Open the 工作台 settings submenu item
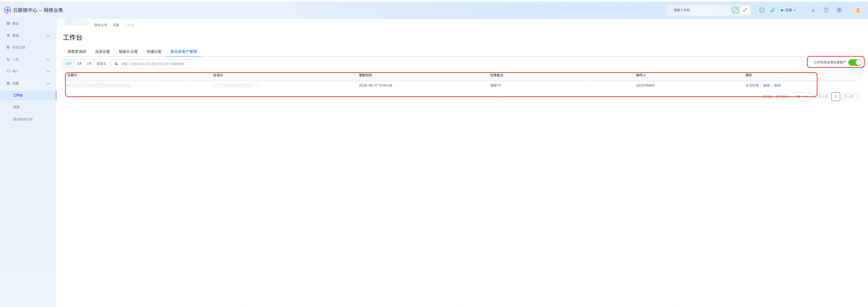Viewport: 868px width, 307px height. [28, 95]
